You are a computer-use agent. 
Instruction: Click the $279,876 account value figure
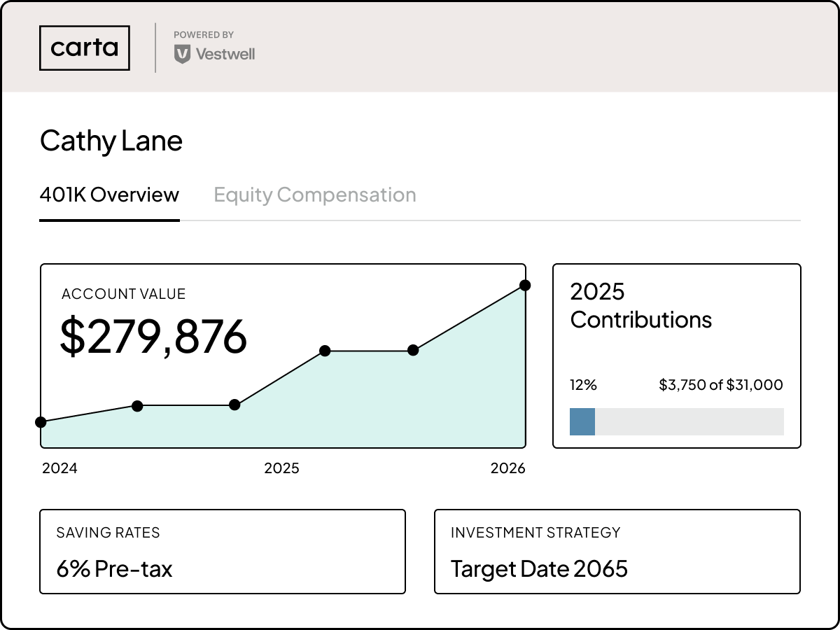[x=155, y=337]
